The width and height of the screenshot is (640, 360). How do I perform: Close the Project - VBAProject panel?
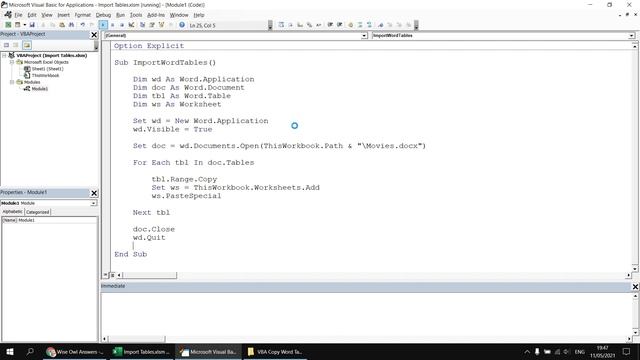click(x=94, y=35)
